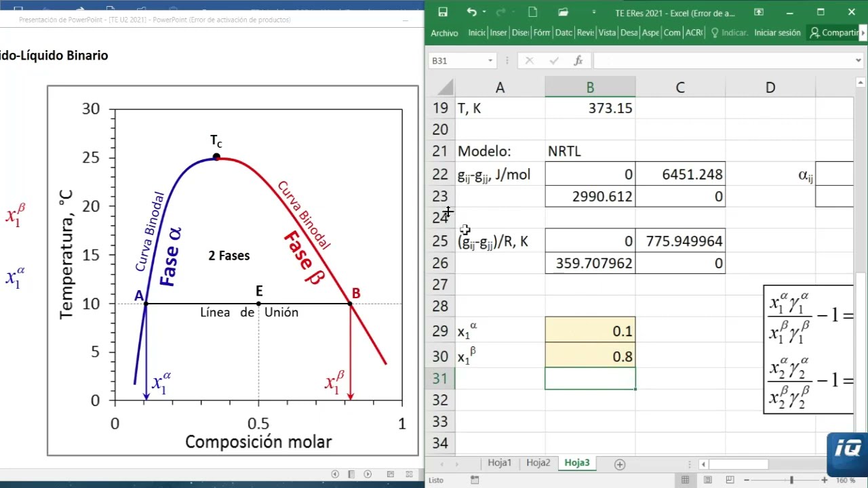Click the Open folder icon in Excel toolbar

pyautogui.click(x=563, y=12)
